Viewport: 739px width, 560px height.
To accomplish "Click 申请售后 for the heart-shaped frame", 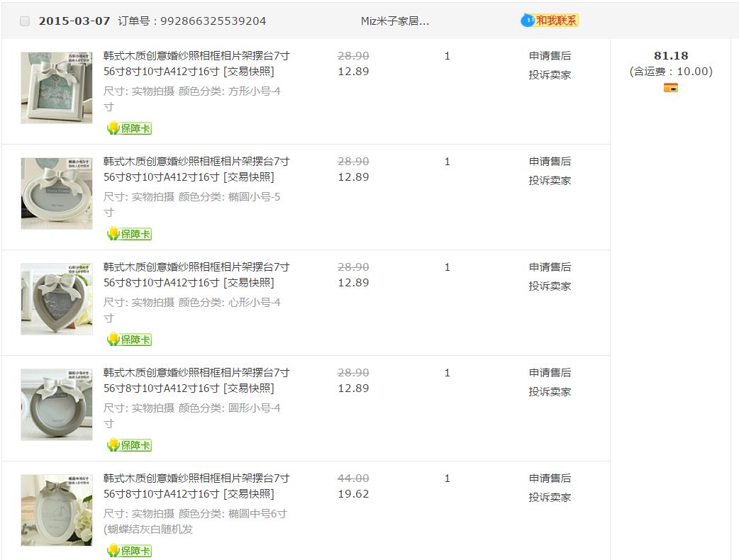I will point(550,267).
